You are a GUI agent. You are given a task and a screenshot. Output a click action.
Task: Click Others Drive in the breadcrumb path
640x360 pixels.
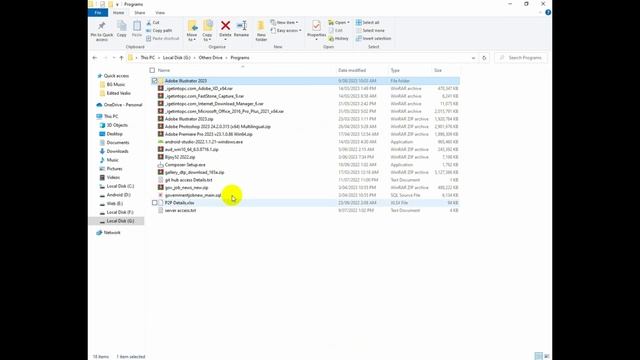click(x=211, y=58)
